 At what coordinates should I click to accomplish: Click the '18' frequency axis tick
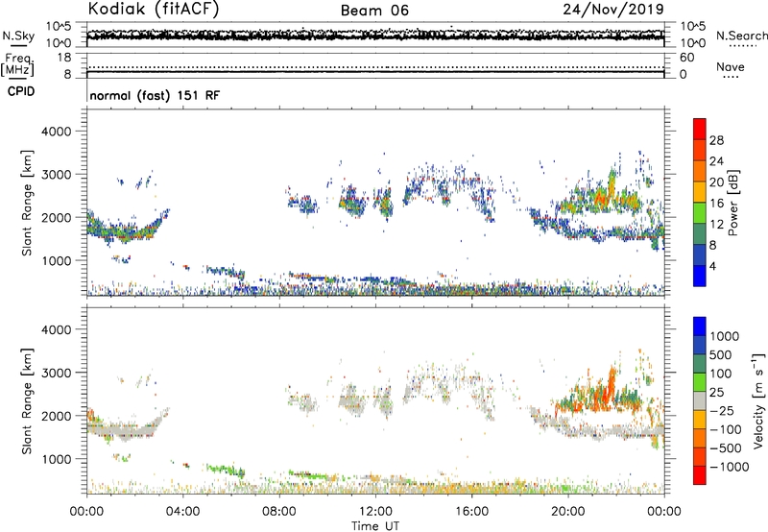click(x=64, y=58)
